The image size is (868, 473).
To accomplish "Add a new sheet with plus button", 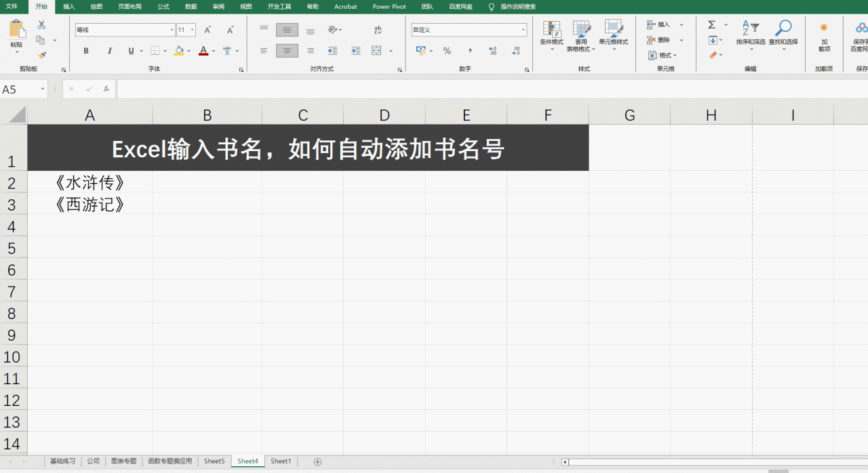I will coord(317,461).
